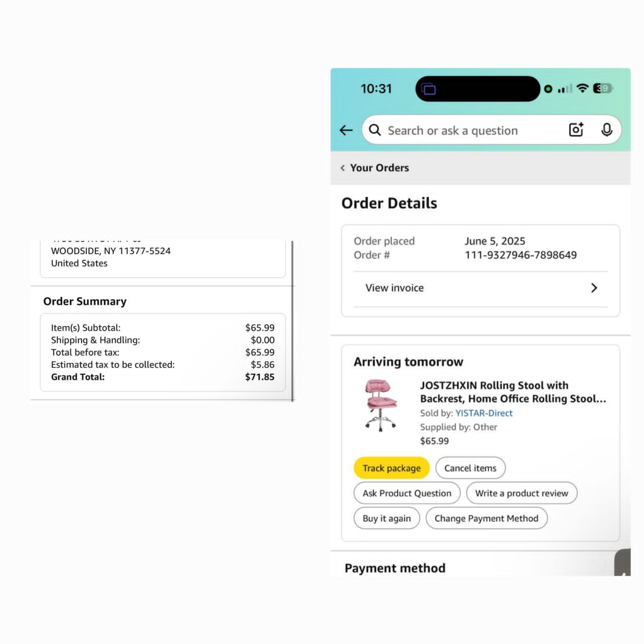The height and width of the screenshot is (644, 644).
Task: Go back to Your Orders
Action: tap(375, 168)
